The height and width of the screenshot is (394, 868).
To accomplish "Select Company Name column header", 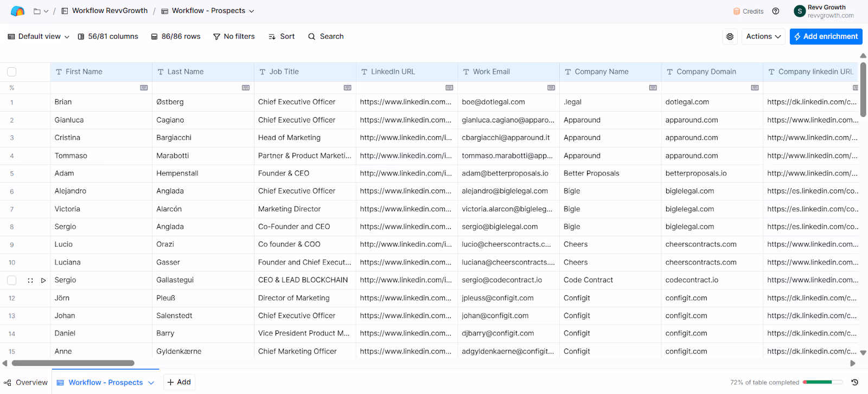I will [x=610, y=72].
